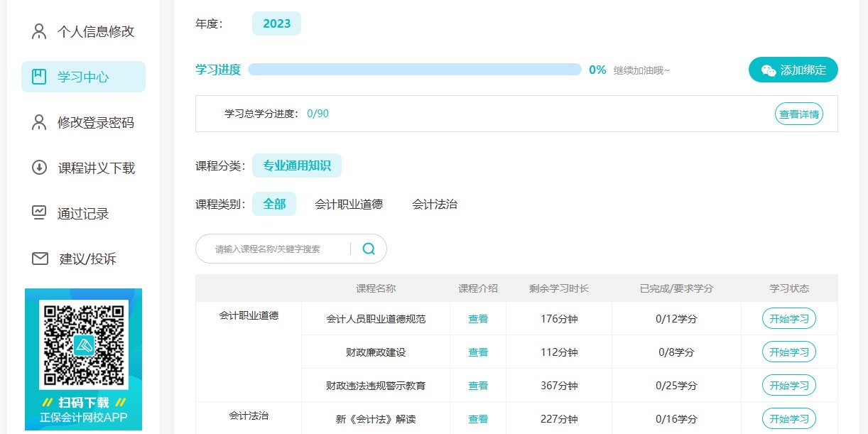Switch to the 会计法治 filter tab
Viewport: 868px width, 434px height.
[x=434, y=204]
